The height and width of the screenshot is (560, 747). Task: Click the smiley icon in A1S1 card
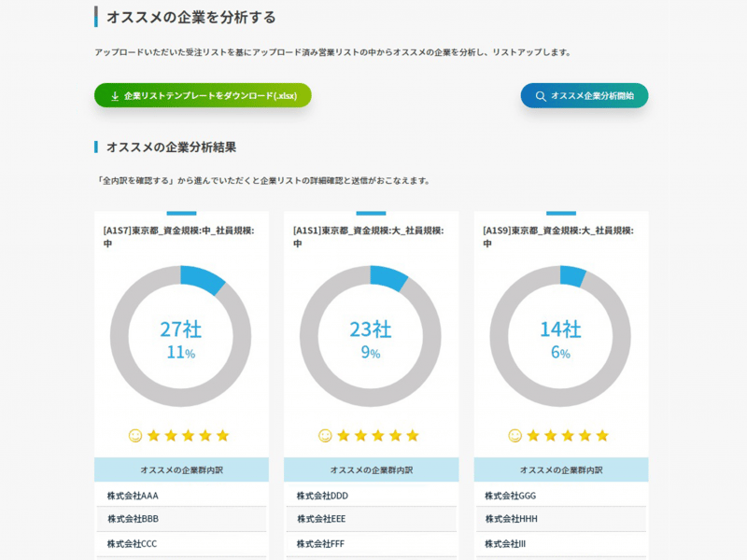[x=325, y=435]
